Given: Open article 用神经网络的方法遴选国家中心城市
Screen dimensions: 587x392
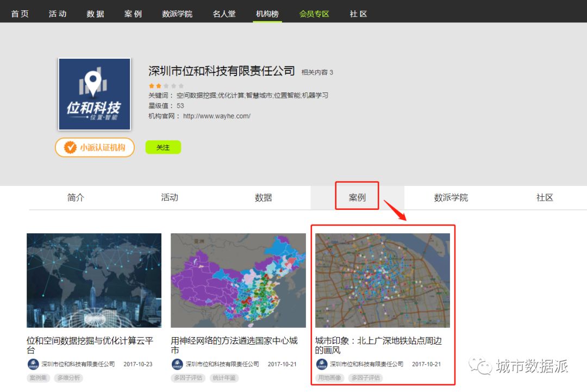Looking at the screenshot, I should 234,345.
